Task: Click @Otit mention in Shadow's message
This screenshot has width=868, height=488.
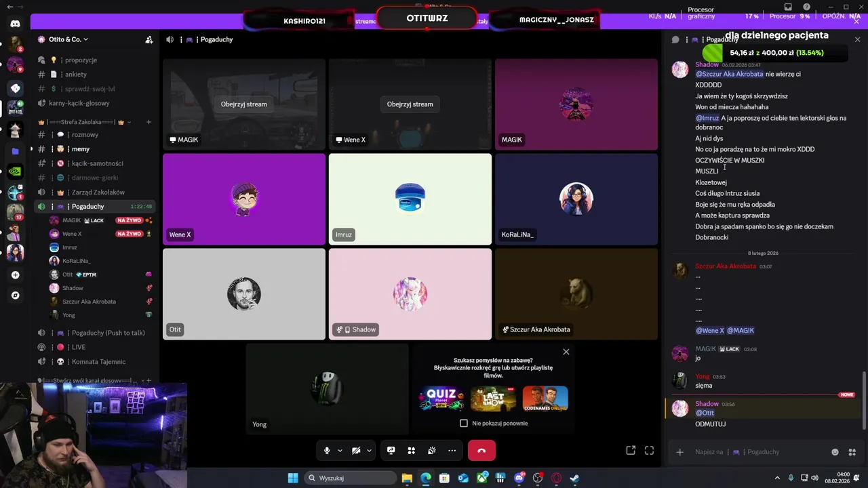Action: [705, 413]
